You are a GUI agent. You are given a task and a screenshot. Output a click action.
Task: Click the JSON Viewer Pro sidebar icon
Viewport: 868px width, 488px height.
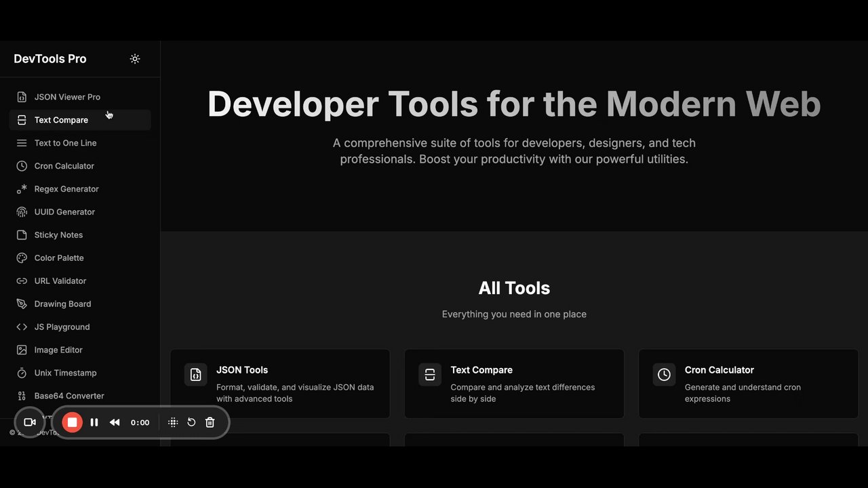[22, 97]
